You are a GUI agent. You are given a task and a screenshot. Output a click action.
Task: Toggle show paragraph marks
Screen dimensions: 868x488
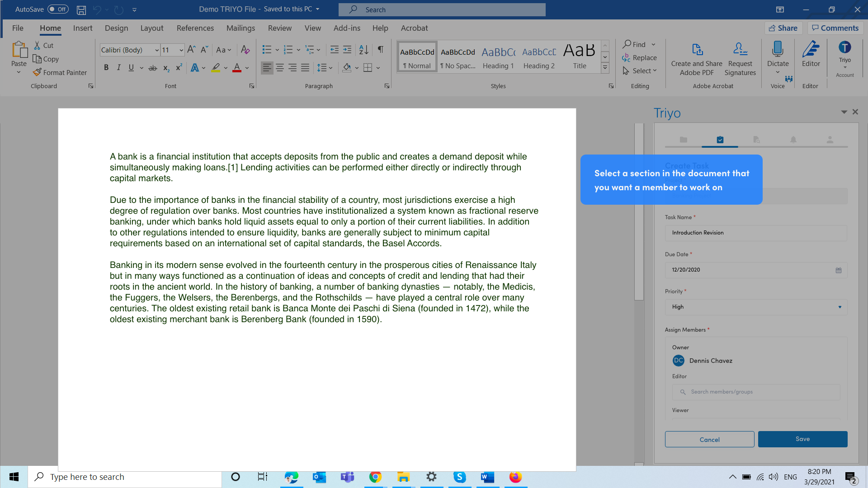click(381, 50)
